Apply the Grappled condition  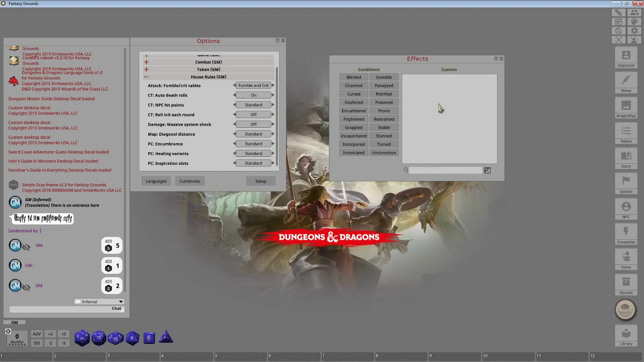point(354,128)
